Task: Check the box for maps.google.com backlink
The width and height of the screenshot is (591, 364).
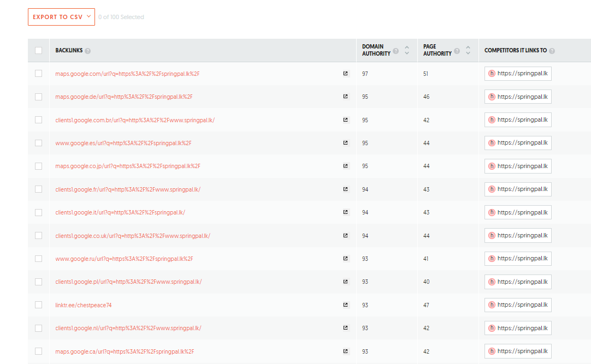Action: coord(38,74)
